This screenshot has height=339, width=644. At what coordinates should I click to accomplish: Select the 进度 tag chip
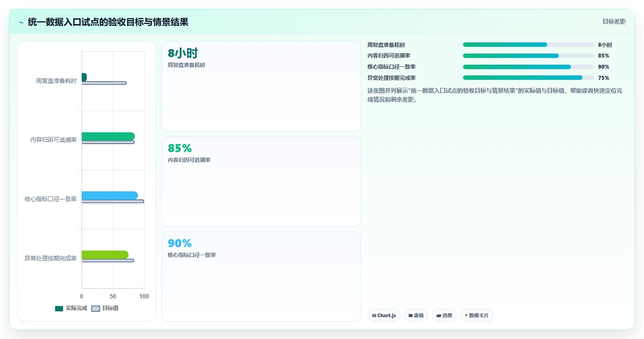444,315
